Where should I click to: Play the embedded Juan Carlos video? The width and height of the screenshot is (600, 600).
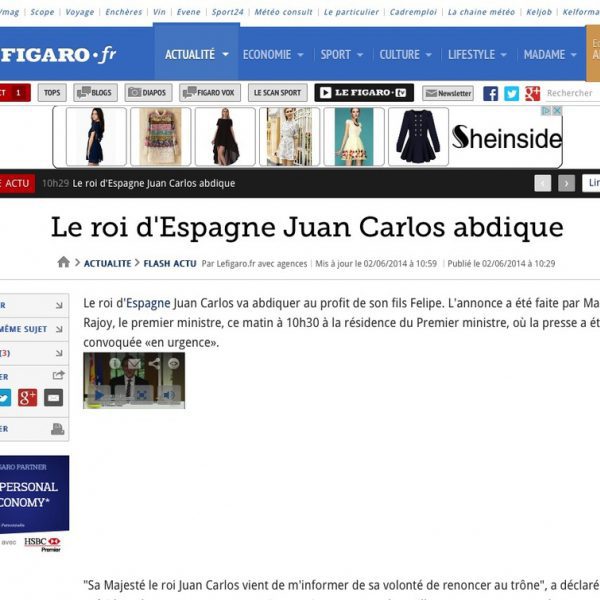click(99, 395)
